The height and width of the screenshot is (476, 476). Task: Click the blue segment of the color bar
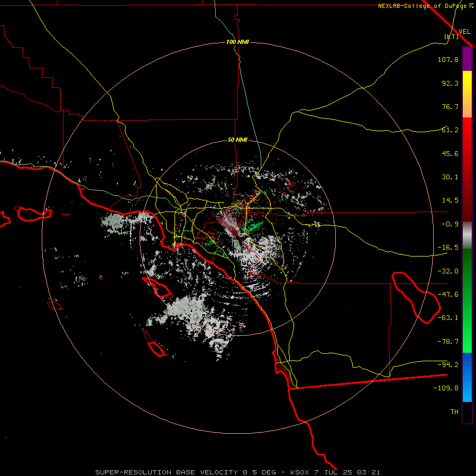click(x=467, y=377)
